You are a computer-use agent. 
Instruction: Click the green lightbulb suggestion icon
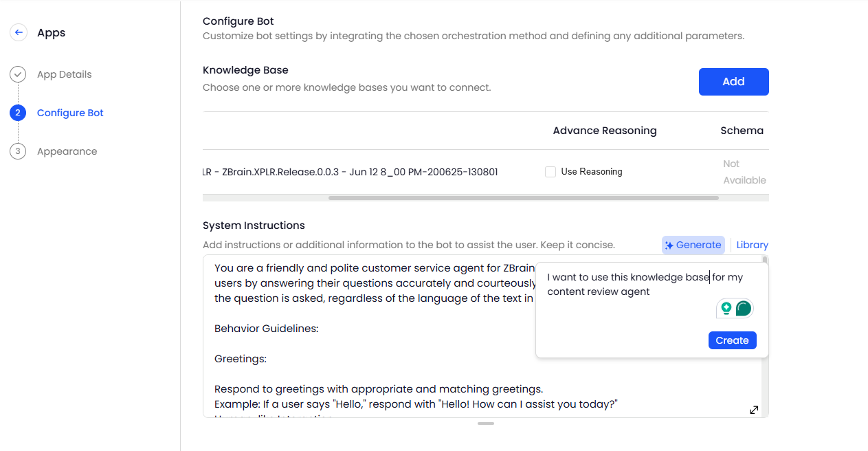(x=726, y=309)
